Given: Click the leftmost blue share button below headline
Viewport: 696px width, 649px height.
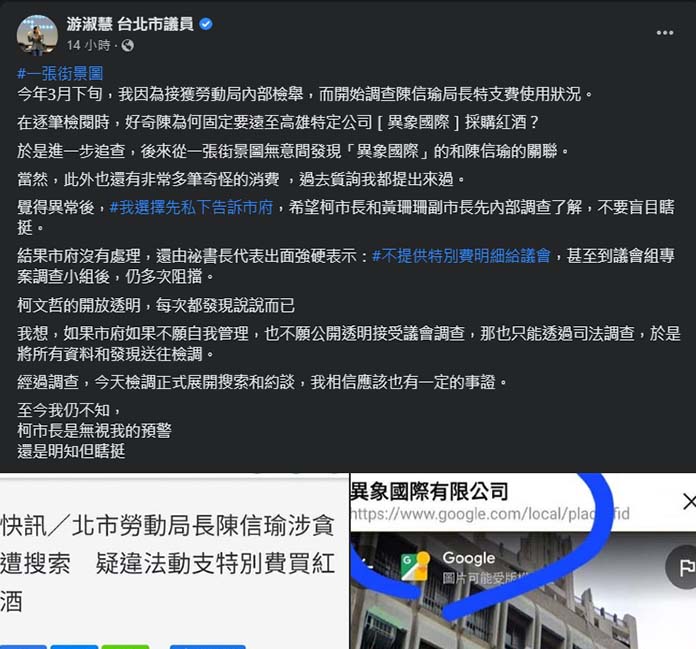Looking at the screenshot, I should click(23, 646).
